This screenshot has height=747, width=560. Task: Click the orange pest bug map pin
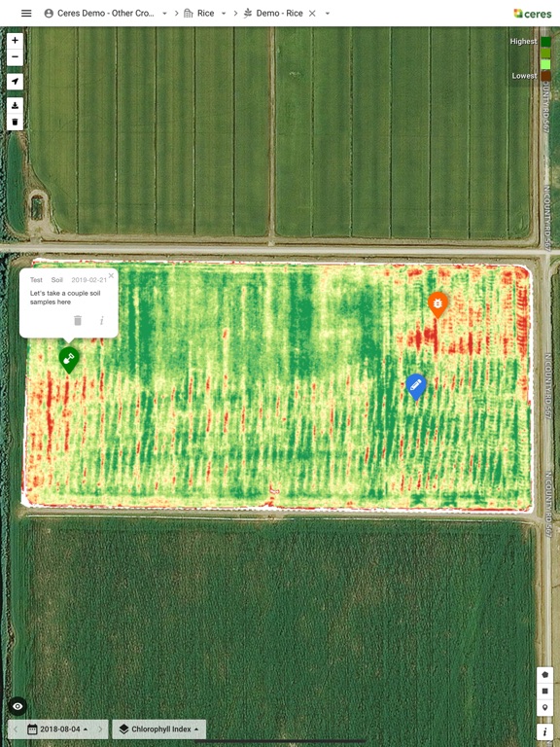click(437, 304)
